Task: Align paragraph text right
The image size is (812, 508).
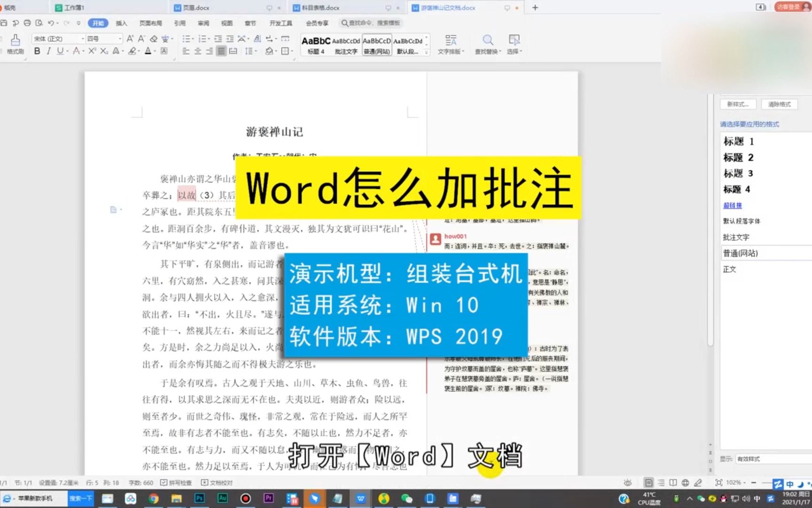Action: click(210, 51)
